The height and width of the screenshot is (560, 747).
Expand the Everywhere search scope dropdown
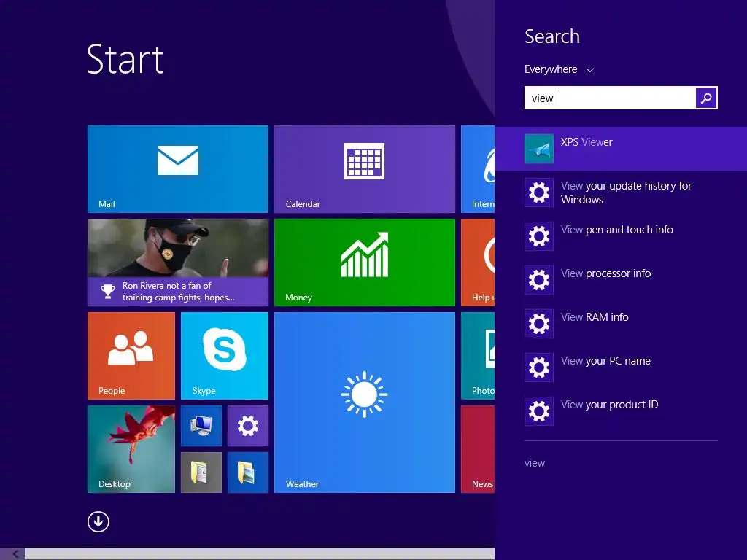(559, 69)
